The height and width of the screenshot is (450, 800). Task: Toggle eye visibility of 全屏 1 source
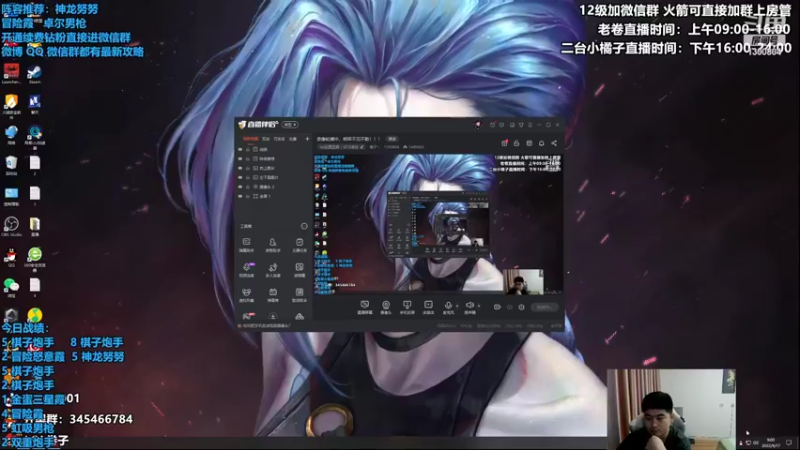[x=240, y=196]
